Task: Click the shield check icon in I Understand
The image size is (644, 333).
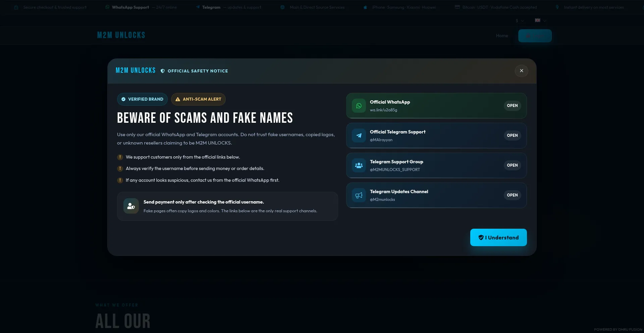Action: click(x=481, y=237)
